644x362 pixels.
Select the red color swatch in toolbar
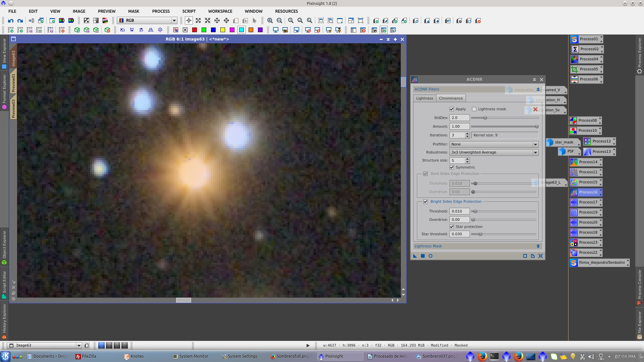tap(194, 30)
